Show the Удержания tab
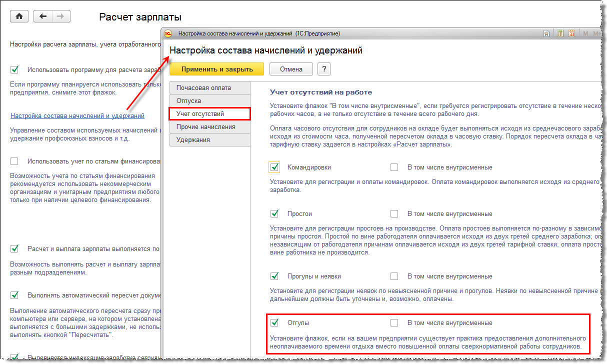Image resolution: width=607 pixels, height=364 pixels. pos(210,139)
